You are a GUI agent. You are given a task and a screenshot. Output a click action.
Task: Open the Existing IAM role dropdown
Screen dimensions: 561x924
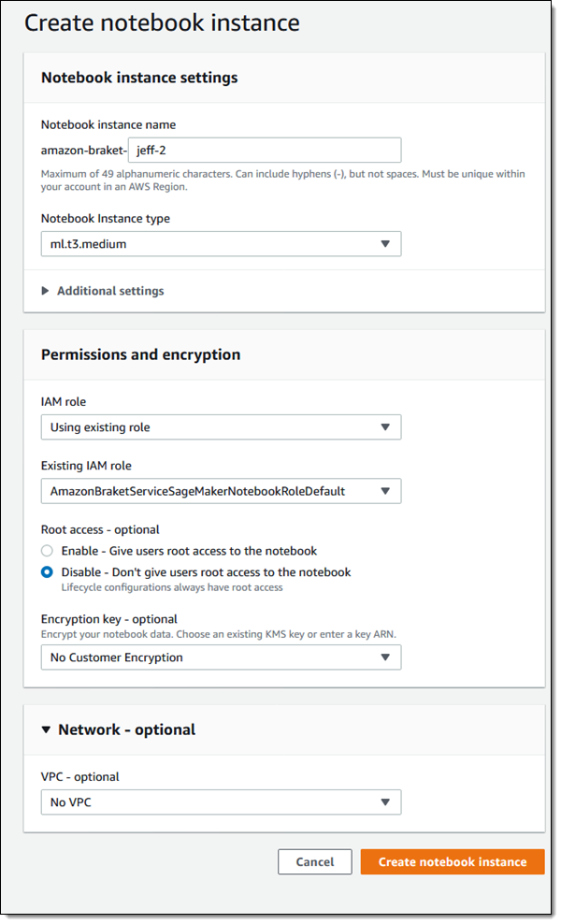[x=221, y=491]
